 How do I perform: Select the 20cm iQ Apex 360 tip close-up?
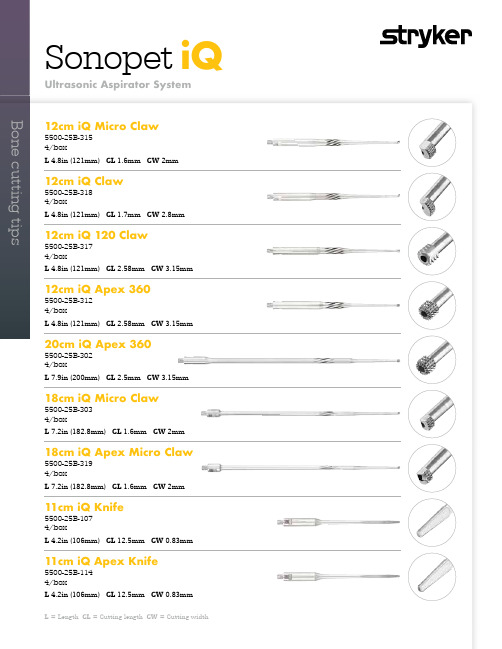[432, 360]
